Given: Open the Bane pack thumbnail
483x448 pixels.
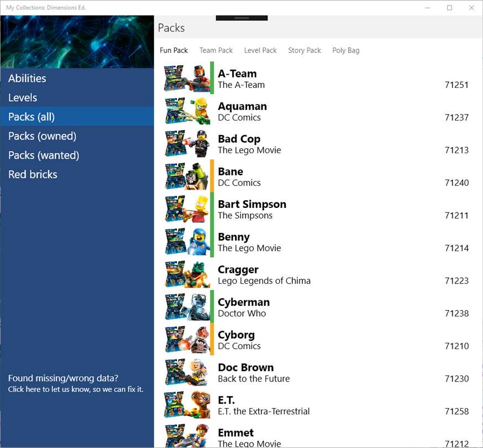Looking at the screenshot, I should pyautogui.click(x=187, y=176).
